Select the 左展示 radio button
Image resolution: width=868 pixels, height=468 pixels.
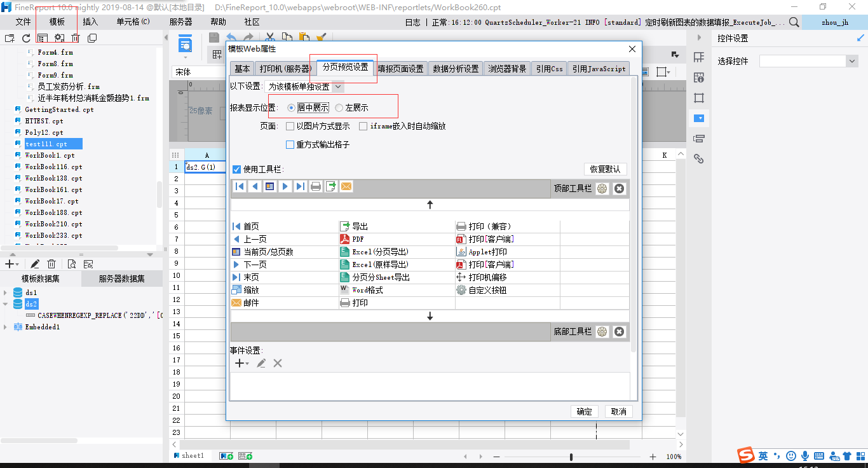339,108
